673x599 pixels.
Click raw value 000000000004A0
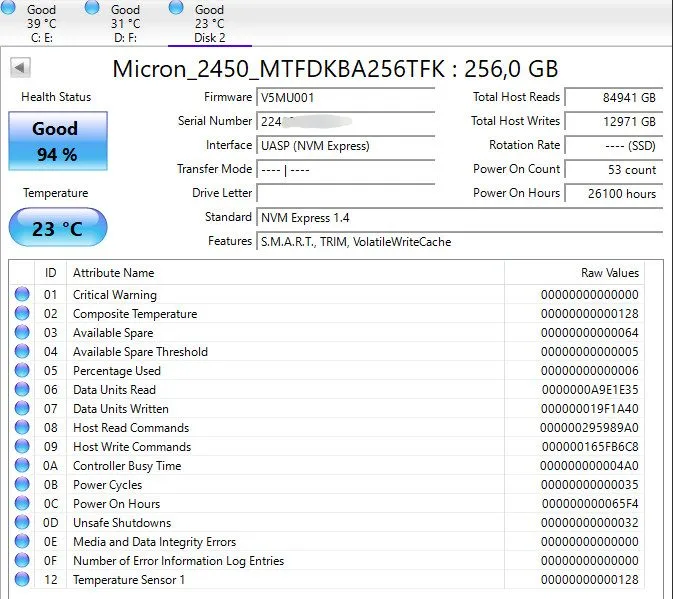pyautogui.click(x=589, y=466)
